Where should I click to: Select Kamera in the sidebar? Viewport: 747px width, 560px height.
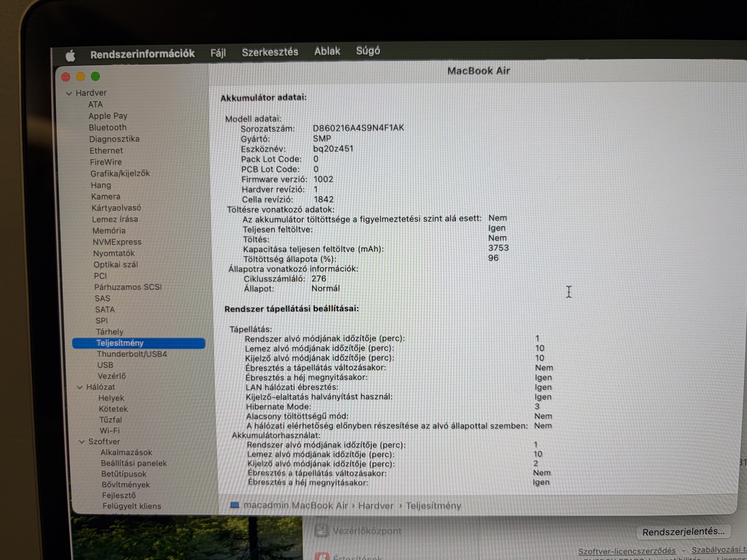106,196
